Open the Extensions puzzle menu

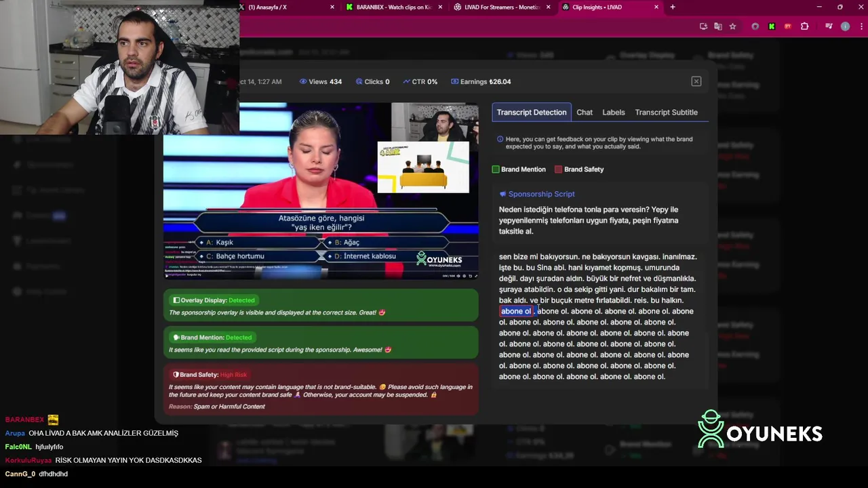coord(805,26)
